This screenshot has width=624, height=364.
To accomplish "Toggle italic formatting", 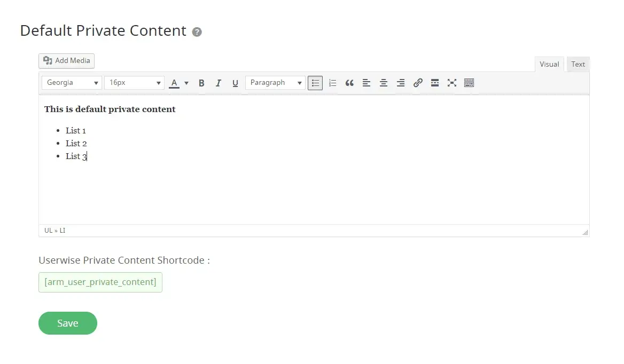I will [x=218, y=83].
